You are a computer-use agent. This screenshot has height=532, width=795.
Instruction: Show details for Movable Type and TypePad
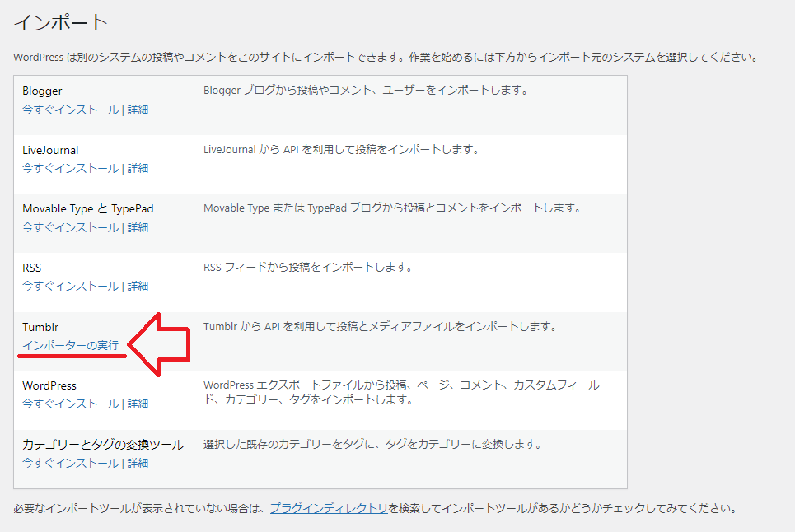[x=138, y=227]
